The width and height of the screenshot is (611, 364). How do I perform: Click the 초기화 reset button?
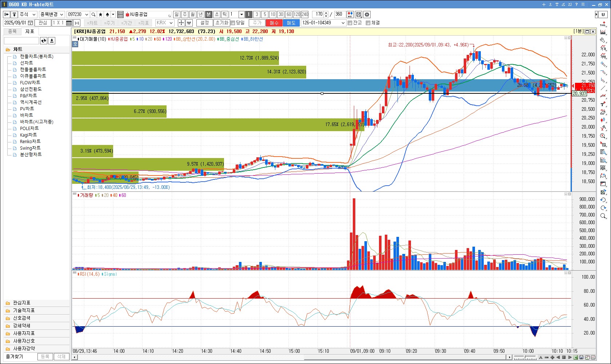pyautogui.click(x=221, y=23)
